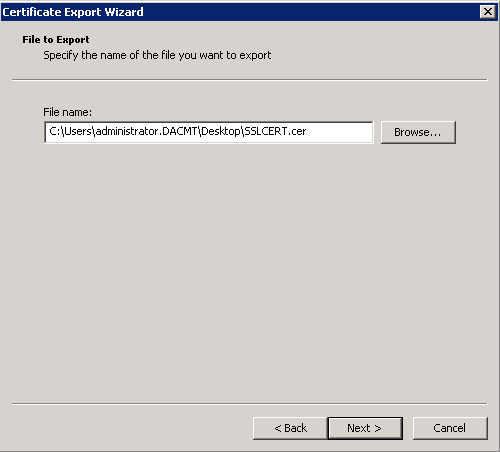Click empty space after SSLCERT.cer in field
500x452 pixels.
(x=340, y=132)
